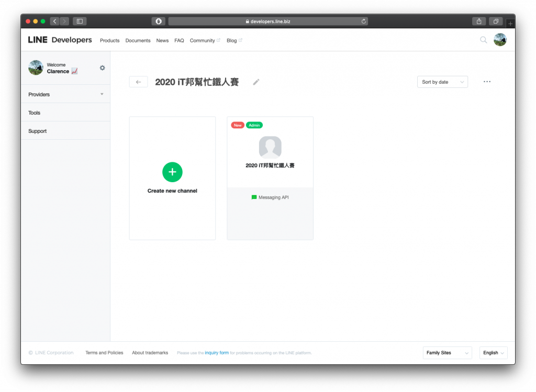536x392 pixels.
Task: Reload the page with the refresh icon
Action: [x=364, y=21]
